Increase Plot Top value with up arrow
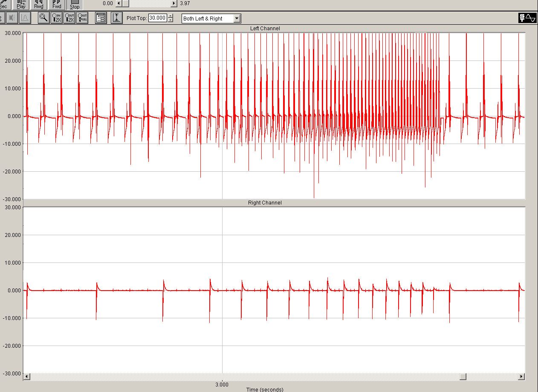The width and height of the screenshot is (538, 392). [171, 17]
